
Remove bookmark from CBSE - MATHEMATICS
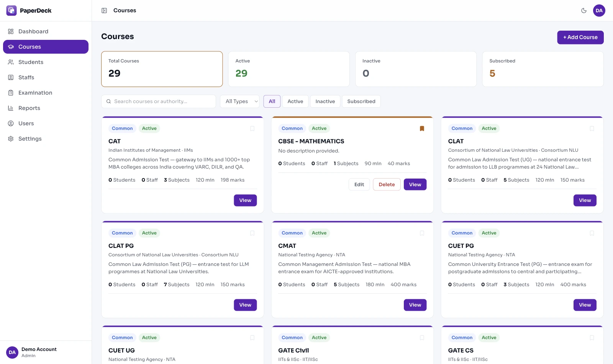(422, 128)
